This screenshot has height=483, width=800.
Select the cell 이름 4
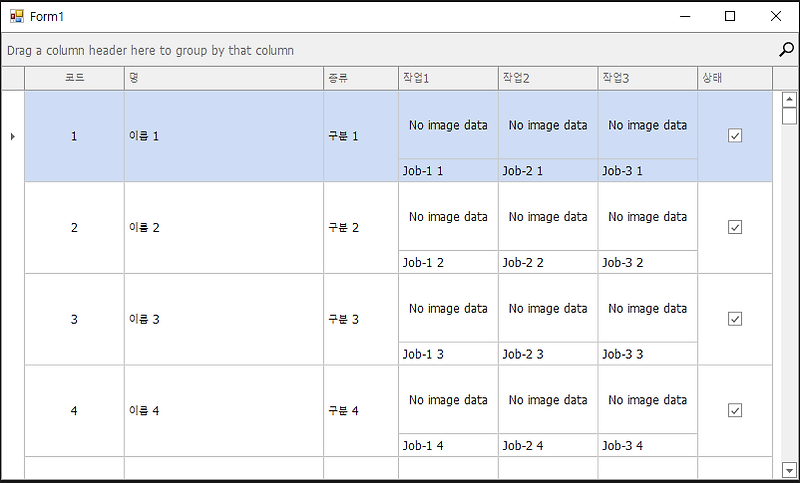point(224,411)
